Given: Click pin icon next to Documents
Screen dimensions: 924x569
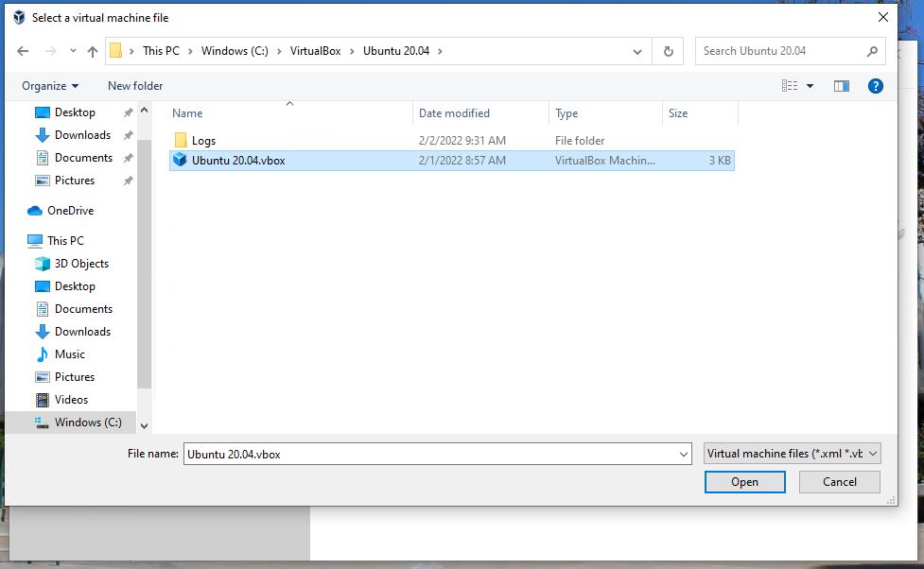Looking at the screenshot, I should coord(128,158).
